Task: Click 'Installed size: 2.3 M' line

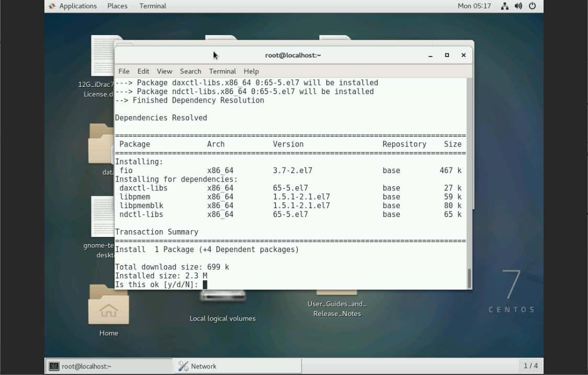Action: click(162, 276)
